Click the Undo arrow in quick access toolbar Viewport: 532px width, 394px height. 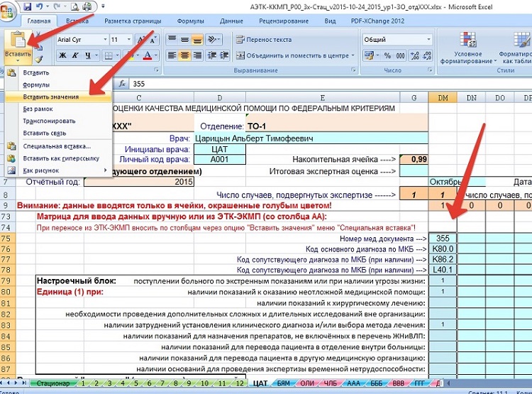click(41, 7)
